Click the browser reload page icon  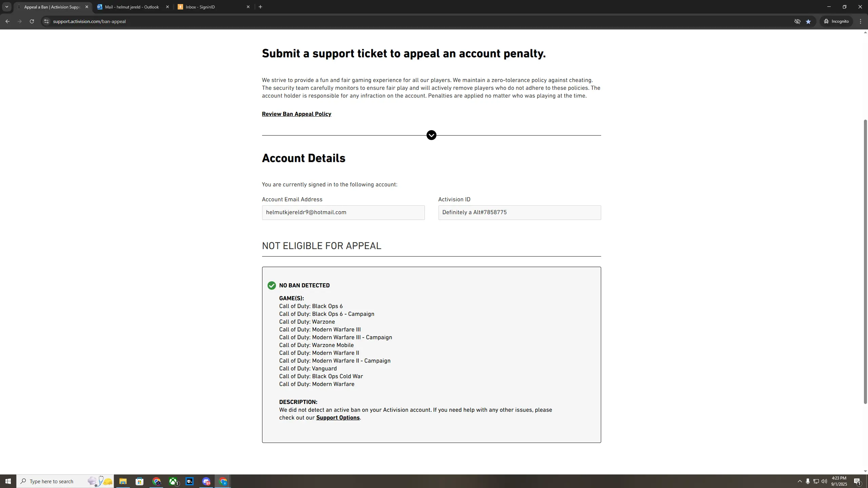click(x=32, y=21)
